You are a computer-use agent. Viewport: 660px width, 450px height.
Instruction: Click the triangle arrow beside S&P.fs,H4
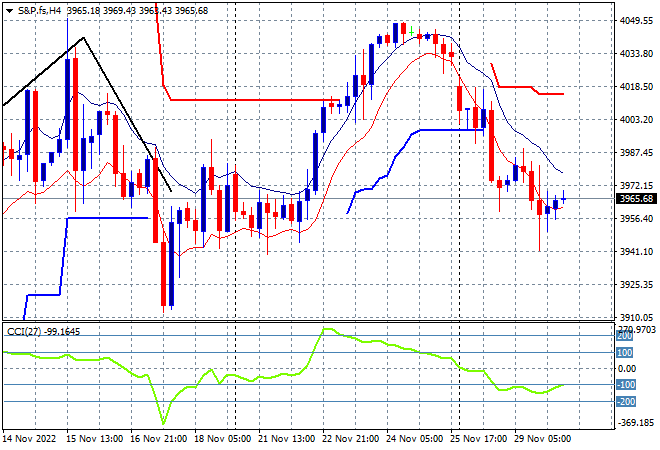tap(9, 11)
